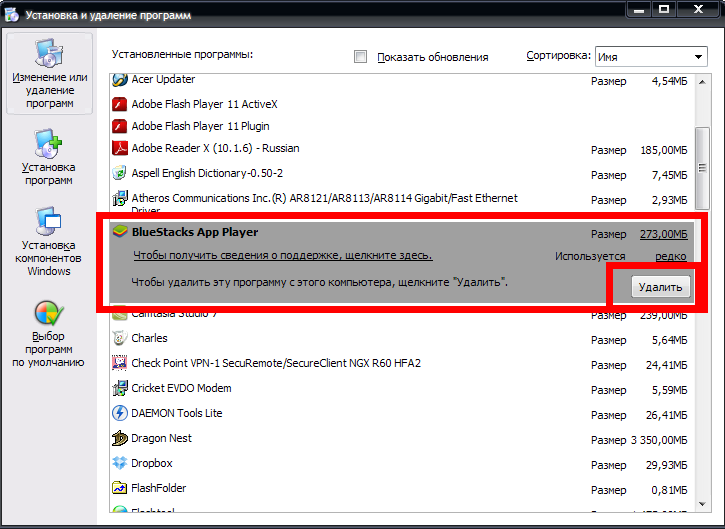This screenshot has width=725, height=529.
Task: Click the DAEMON Tools Lite icon
Action: [120, 413]
